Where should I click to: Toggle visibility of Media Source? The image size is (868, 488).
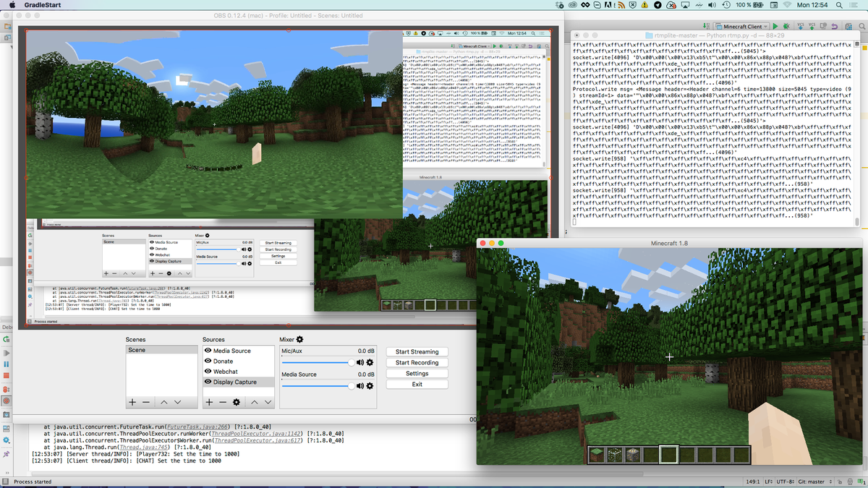[x=208, y=351]
